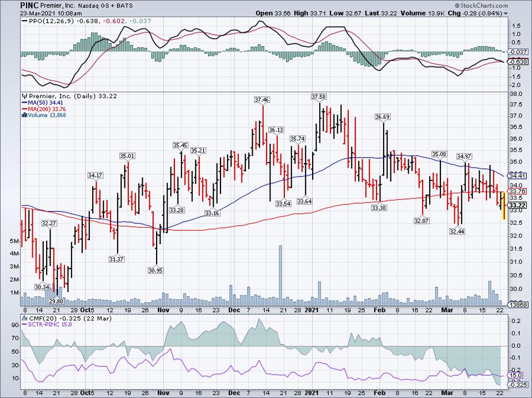Click the Oct5 date label under the volume bars

click(87, 310)
